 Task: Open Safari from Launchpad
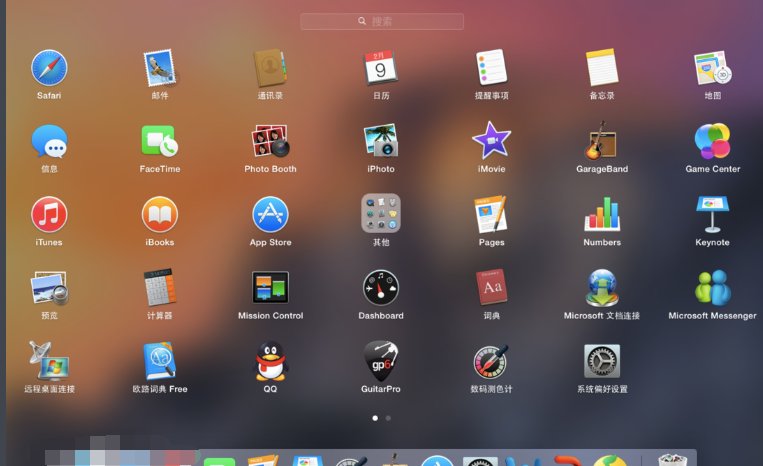tap(49, 68)
